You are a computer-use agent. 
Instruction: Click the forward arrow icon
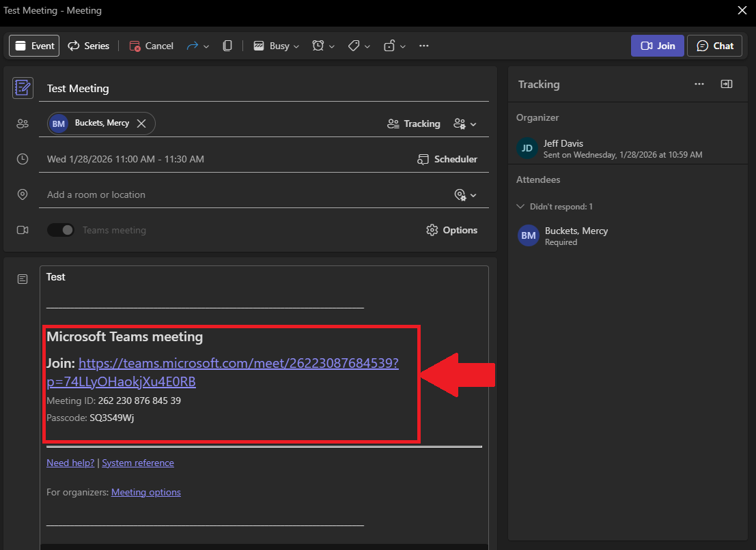pos(193,46)
